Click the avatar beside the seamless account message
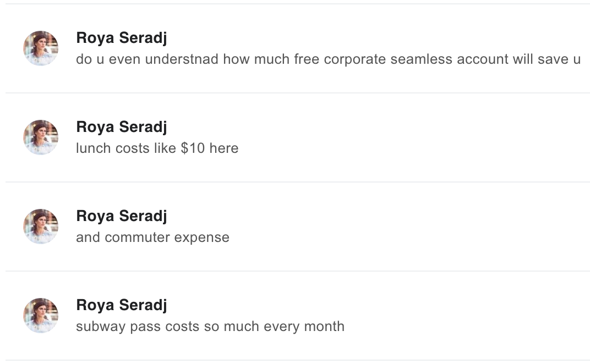 [41, 48]
